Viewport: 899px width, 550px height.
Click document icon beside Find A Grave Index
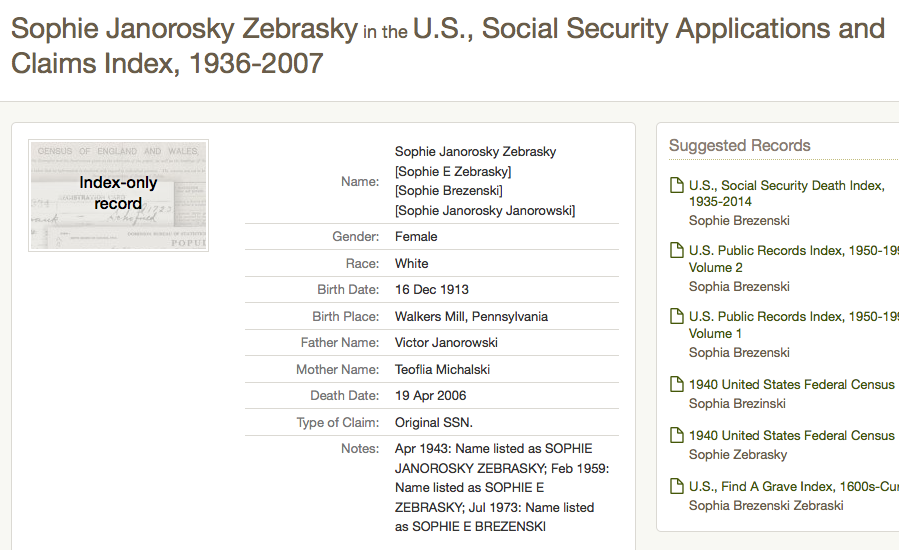pos(677,487)
